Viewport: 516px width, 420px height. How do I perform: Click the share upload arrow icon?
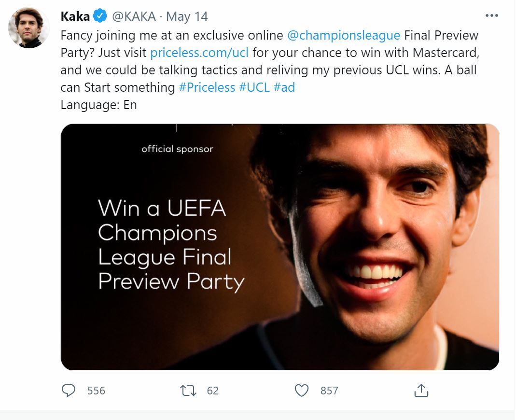click(x=421, y=390)
